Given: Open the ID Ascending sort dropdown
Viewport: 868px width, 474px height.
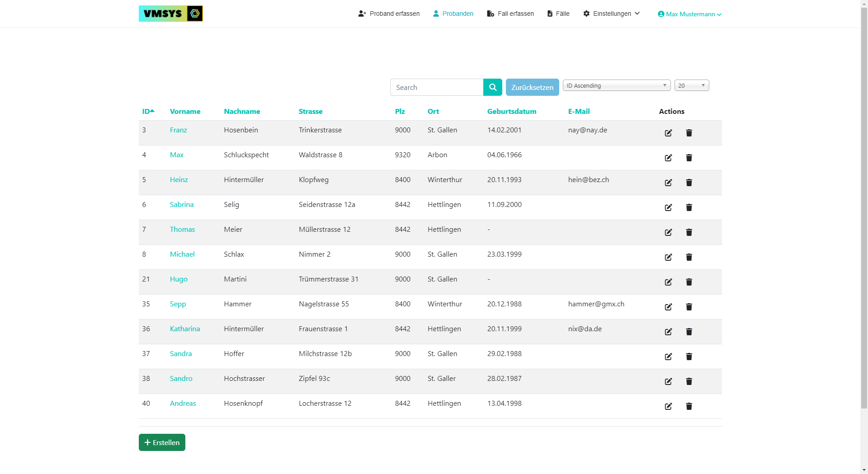Looking at the screenshot, I should (x=616, y=85).
